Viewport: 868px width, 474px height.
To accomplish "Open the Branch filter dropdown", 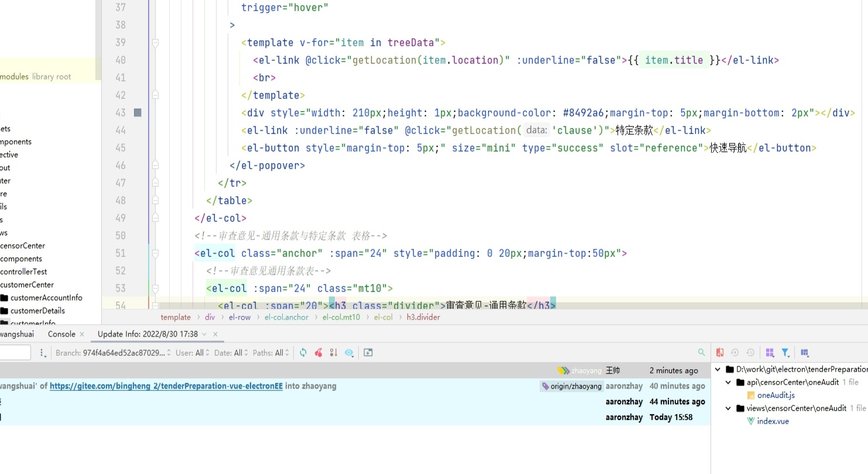I will (113, 353).
